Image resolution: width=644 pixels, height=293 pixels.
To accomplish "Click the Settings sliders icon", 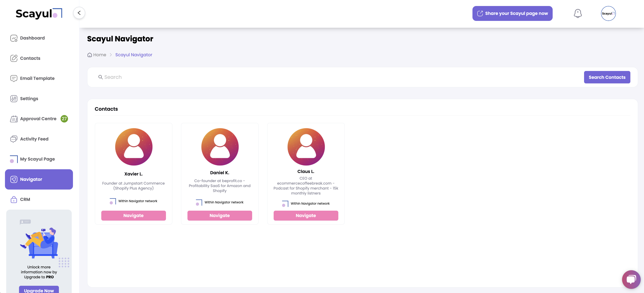I will point(14,98).
